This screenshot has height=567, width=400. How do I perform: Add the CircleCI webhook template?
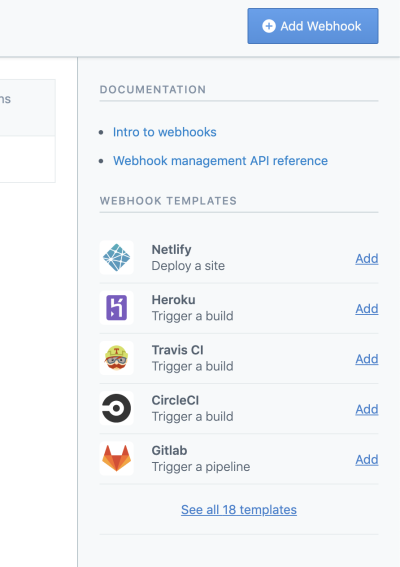[367, 409]
